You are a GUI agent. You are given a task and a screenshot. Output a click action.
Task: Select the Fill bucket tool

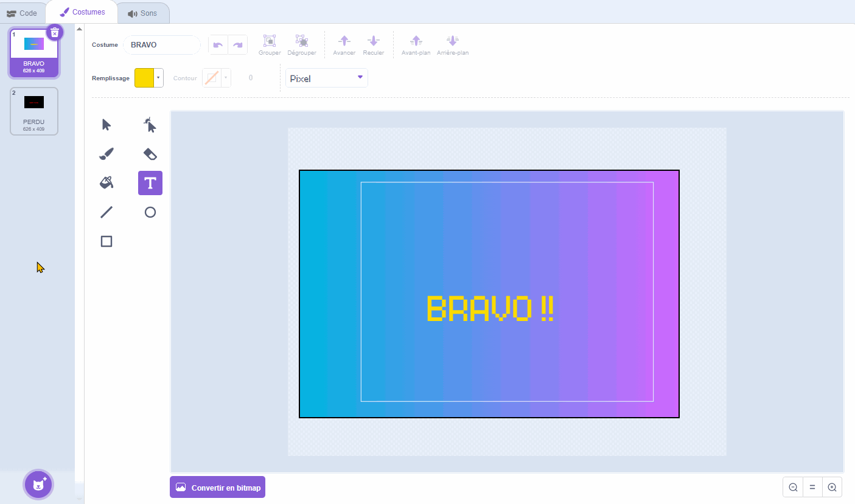[x=106, y=183]
